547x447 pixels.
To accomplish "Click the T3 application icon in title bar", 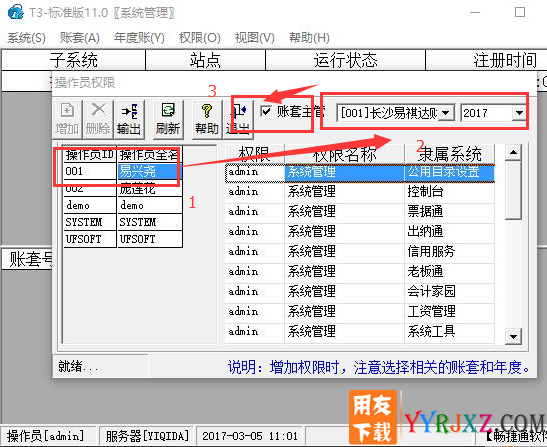I will click(x=16, y=12).
